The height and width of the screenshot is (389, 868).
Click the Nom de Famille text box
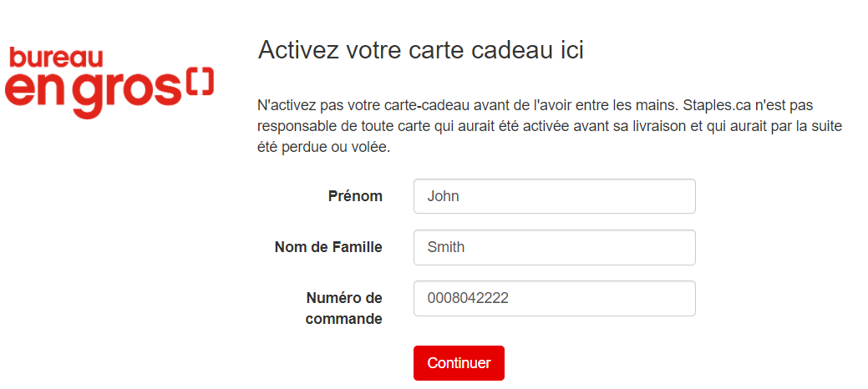point(554,247)
